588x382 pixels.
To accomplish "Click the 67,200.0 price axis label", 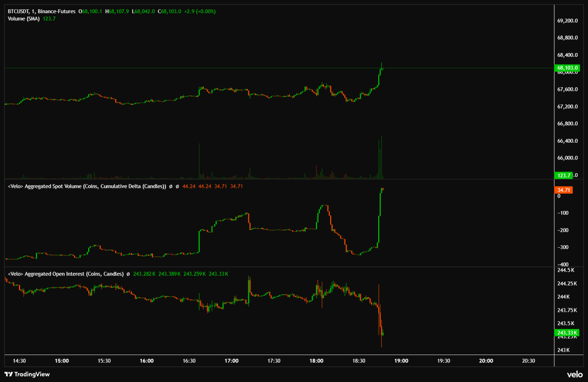I will click(x=567, y=106).
